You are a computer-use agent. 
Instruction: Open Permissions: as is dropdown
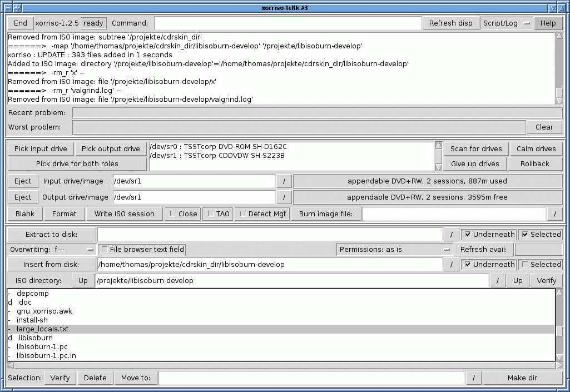click(x=394, y=250)
